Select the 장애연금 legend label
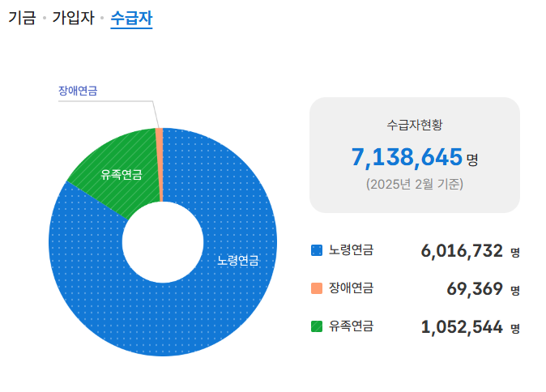The height and width of the screenshot is (392, 546). [351, 288]
